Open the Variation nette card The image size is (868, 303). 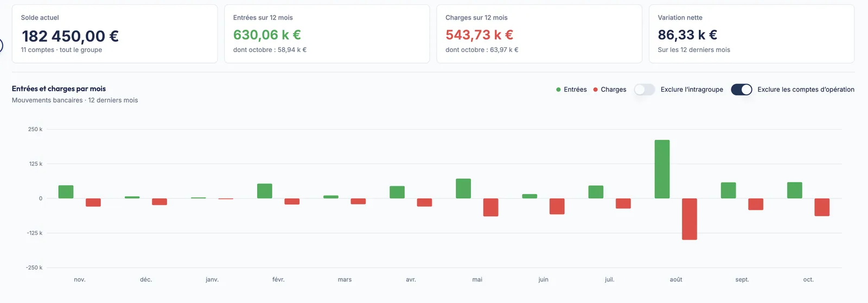751,34
